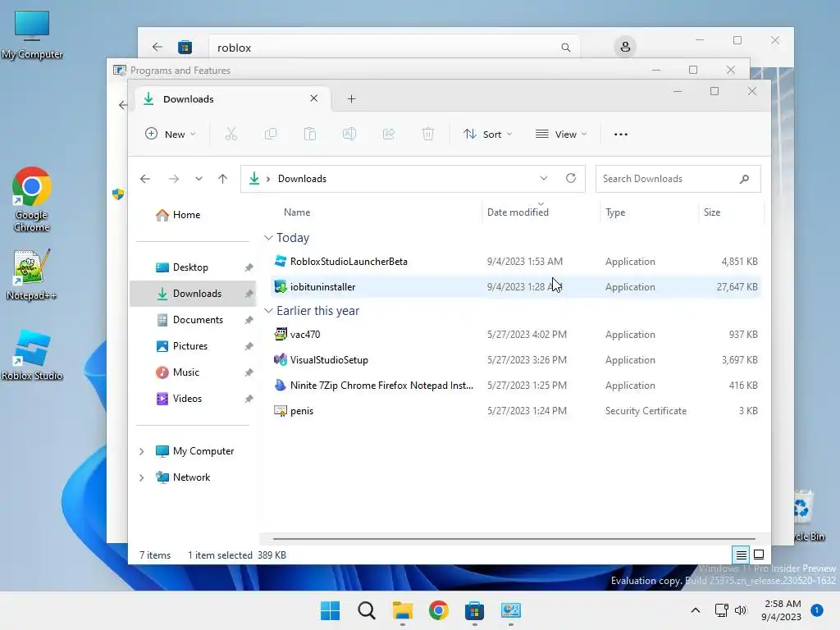
Task: Refresh the Downloads folder
Action: [571, 178]
